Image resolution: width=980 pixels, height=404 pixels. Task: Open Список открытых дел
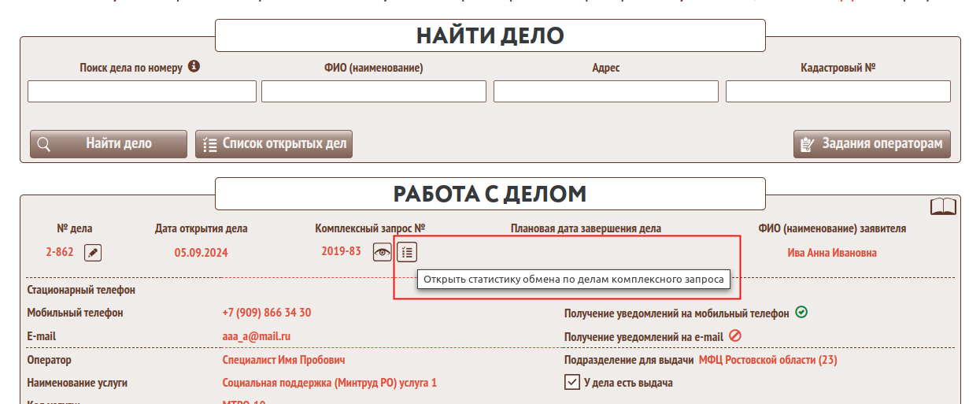274,144
